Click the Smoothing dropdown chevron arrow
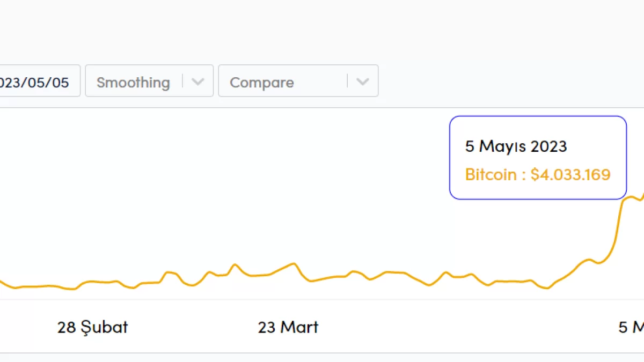The width and height of the screenshot is (644, 362). [x=198, y=82]
